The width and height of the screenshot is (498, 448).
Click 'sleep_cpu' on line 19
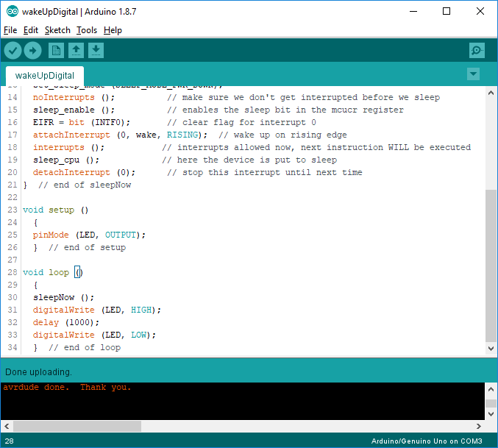click(x=56, y=160)
